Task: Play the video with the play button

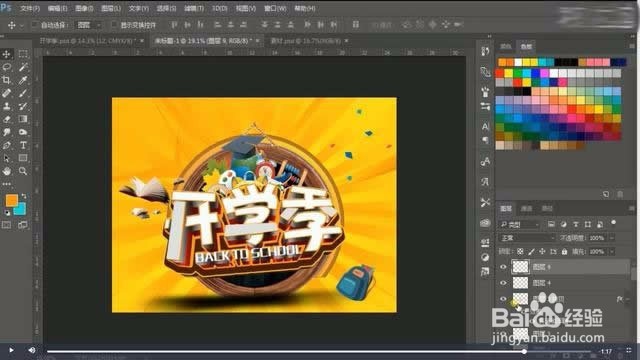Action: [11, 350]
